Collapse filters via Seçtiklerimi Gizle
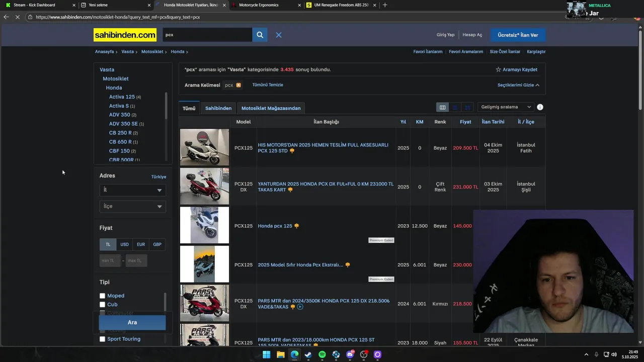The height and width of the screenshot is (362, 644). coord(518,85)
